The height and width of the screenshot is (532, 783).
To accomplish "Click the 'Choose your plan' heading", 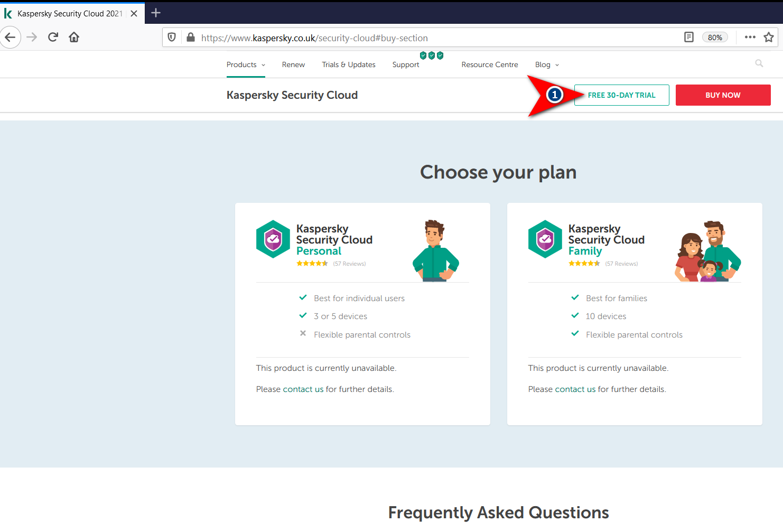I will coord(498,172).
